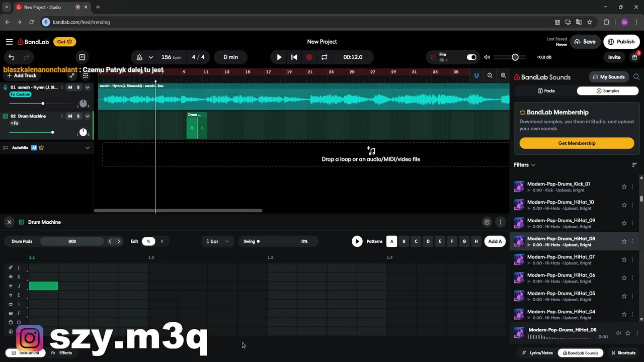Image resolution: width=644 pixels, height=362 pixels.
Task: Open the D min key selector
Action: (x=230, y=57)
